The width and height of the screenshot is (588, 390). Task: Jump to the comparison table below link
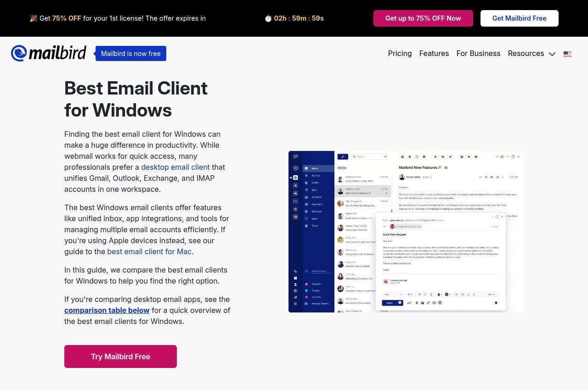(x=107, y=310)
